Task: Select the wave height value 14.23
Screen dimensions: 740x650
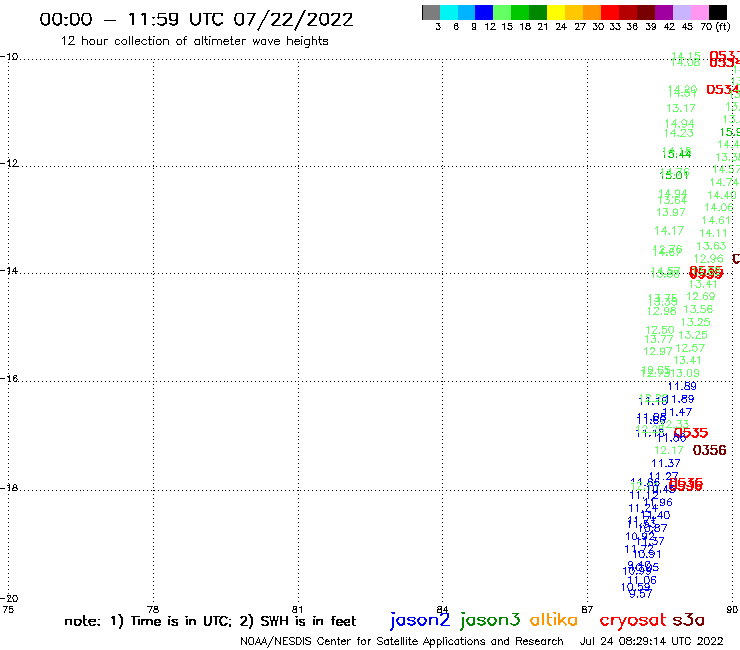Action: click(x=678, y=133)
